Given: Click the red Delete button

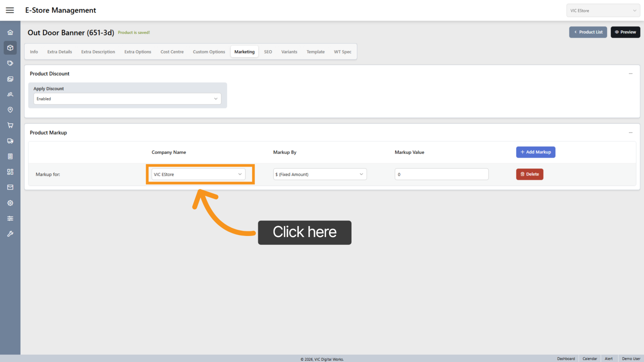Looking at the screenshot, I should (x=529, y=174).
